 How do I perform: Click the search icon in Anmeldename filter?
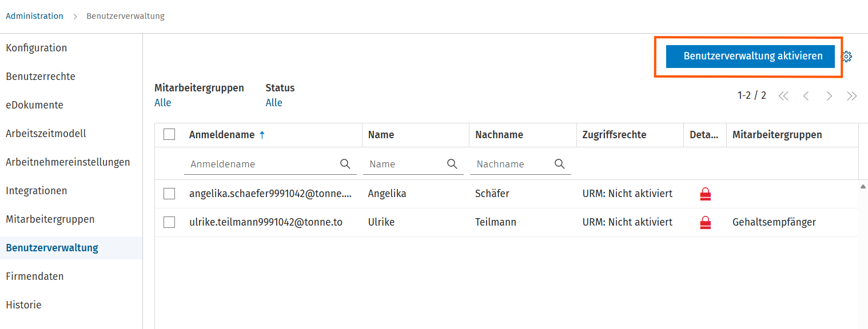(x=345, y=164)
